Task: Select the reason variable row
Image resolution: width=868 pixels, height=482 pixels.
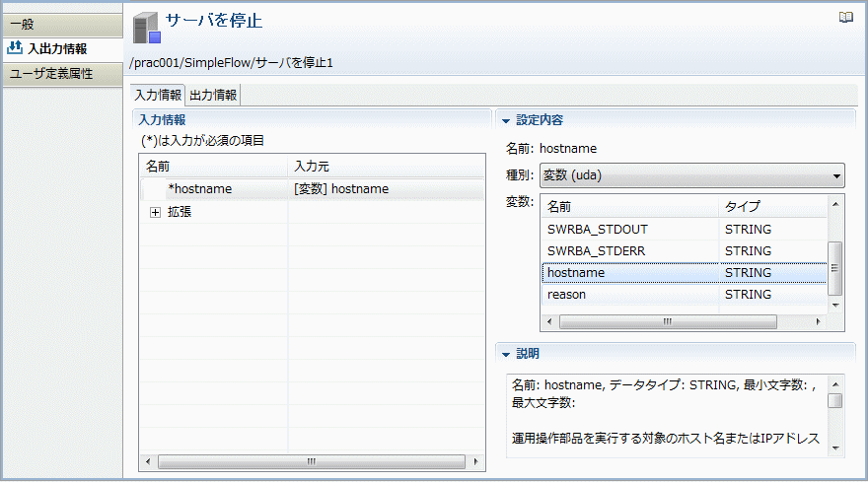Action: 685,295
